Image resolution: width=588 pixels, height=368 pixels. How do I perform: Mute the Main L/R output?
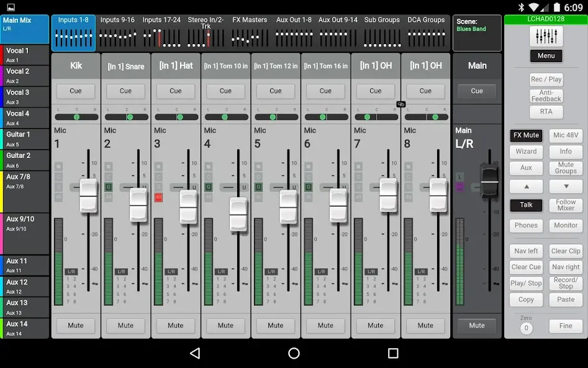477,326
